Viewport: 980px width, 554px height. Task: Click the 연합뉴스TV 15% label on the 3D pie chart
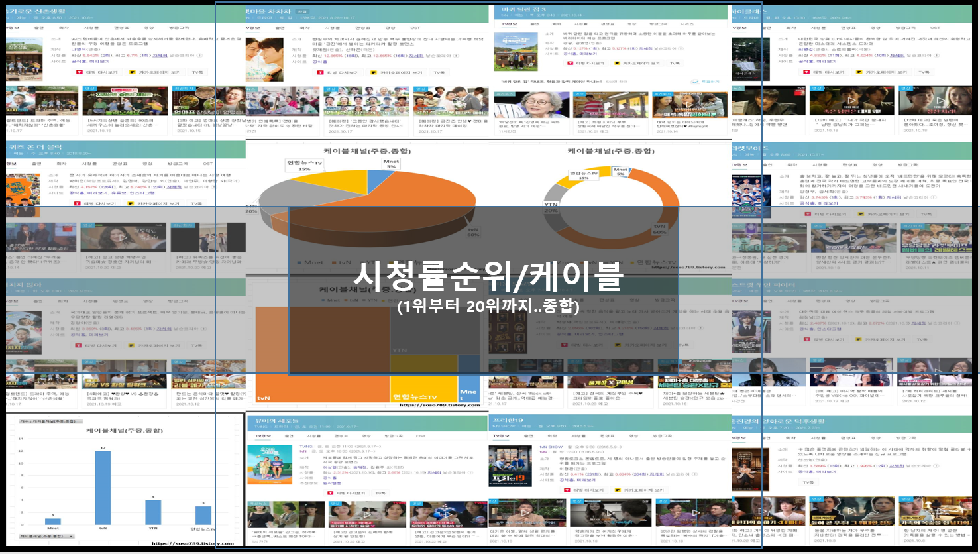pos(304,165)
